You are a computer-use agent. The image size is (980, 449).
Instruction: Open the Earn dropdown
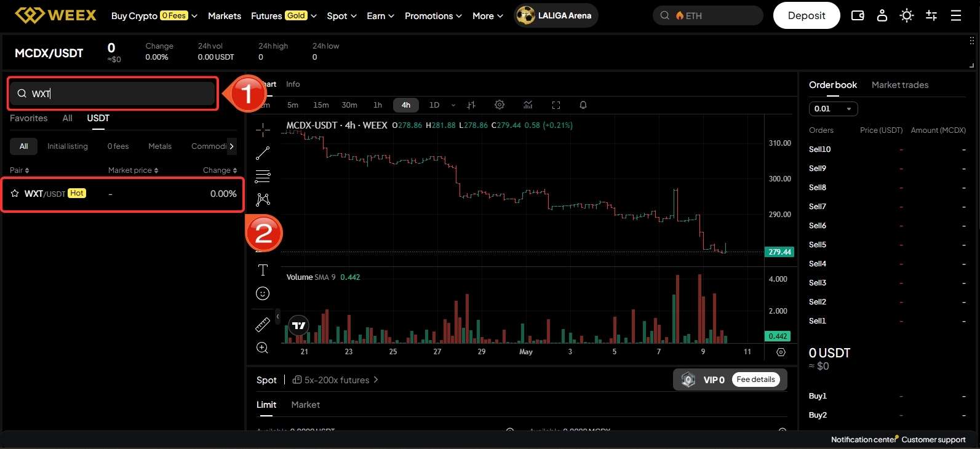coord(380,15)
